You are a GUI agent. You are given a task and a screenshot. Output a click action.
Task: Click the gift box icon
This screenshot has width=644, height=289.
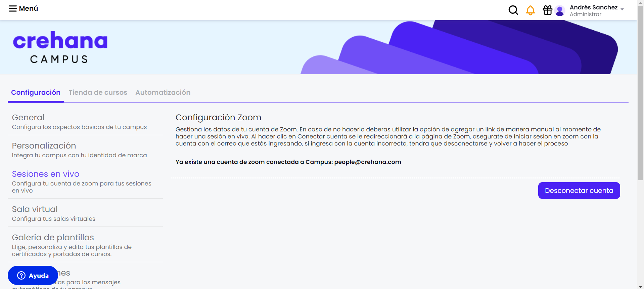pos(547,10)
